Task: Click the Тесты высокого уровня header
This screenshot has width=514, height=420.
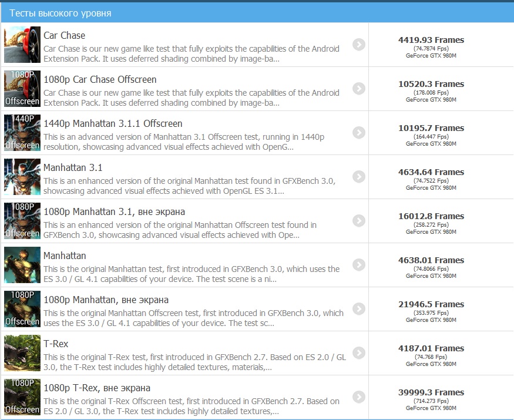Action: (61, 13)
